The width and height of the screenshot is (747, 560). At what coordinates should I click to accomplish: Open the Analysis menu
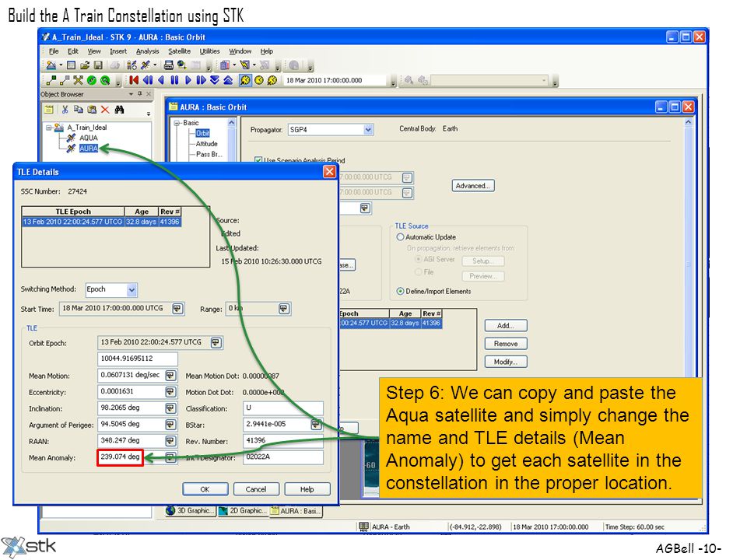[x=147, y=51]
